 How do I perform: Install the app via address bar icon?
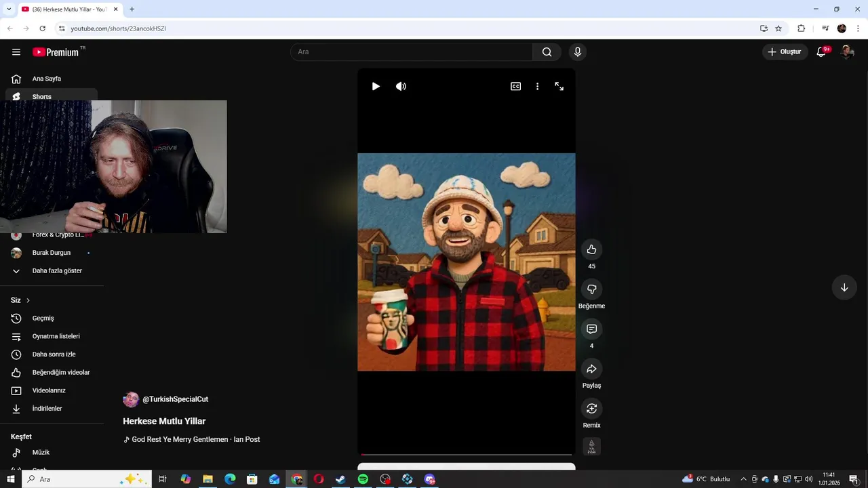[764, 28]
